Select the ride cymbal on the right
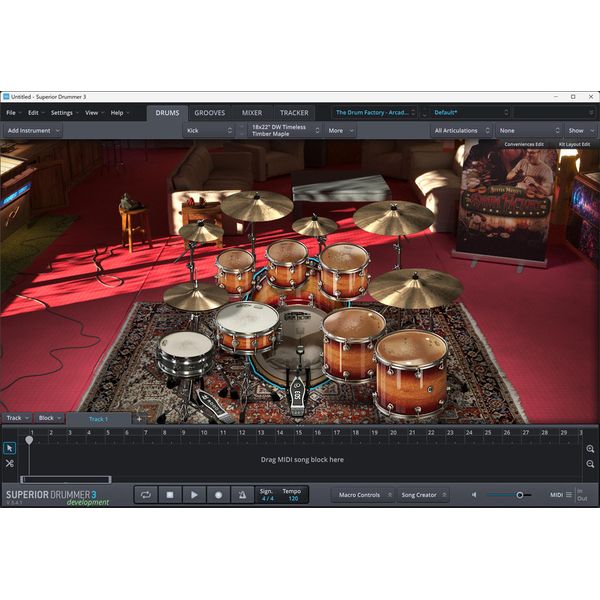This screenshot has height=600, width=600. click(x=415, y=288)
